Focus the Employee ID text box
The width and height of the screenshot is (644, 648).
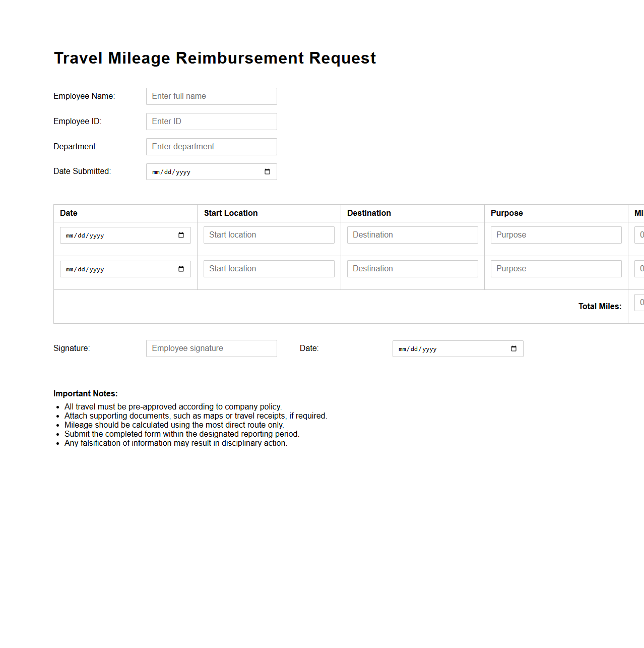click(x=211, y=122)
